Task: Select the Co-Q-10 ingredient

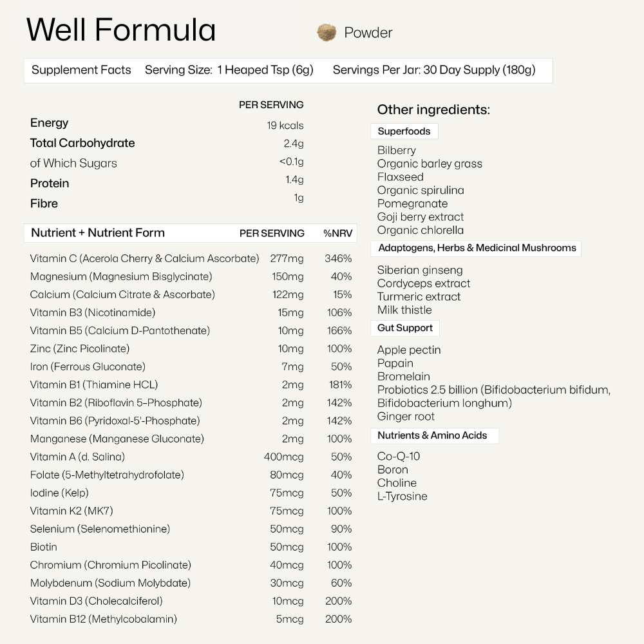Action: click(399, 457)
